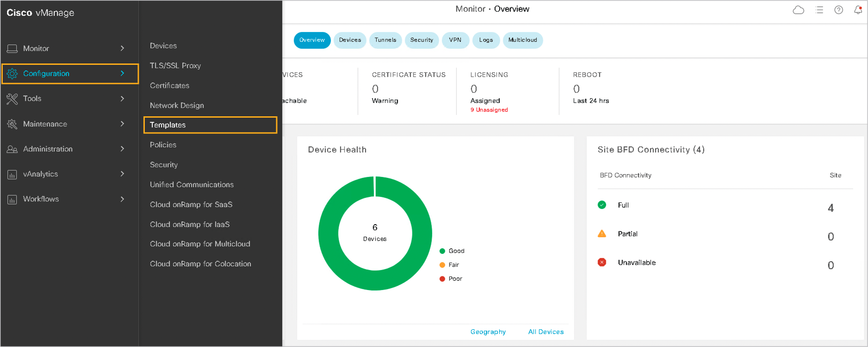Expand the Monitor menu chevron
Screen dimensions: 868x347
(x=122, y=48)
